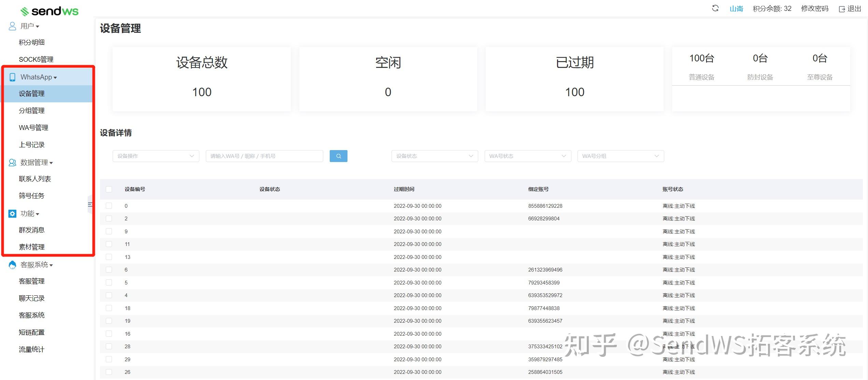This screenshot has height=380, width=868.
Task: Check the checkbox for device number 0
Action: pyautogui.click(x=109, y=206)
